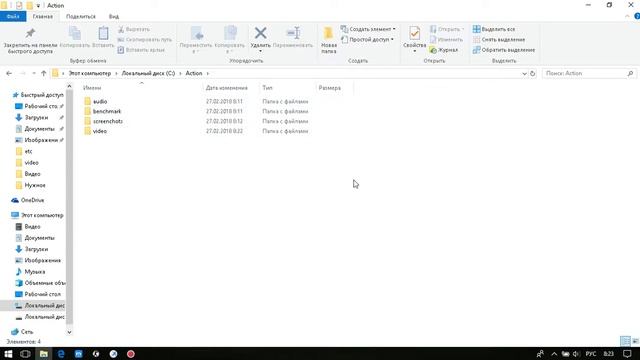Collapse the ribbon with chevron
Viewport: 640px width, 360px height.
[x=627, y=16]
